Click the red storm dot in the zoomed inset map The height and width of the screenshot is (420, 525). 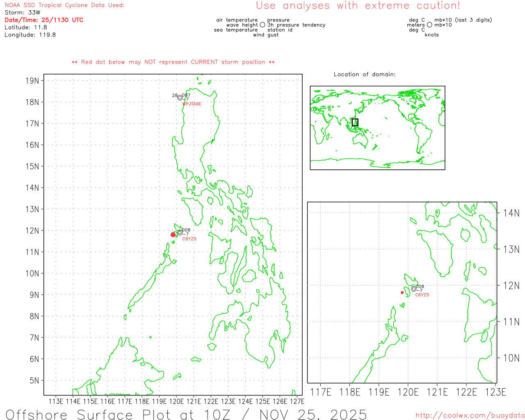tap(402, 292)
